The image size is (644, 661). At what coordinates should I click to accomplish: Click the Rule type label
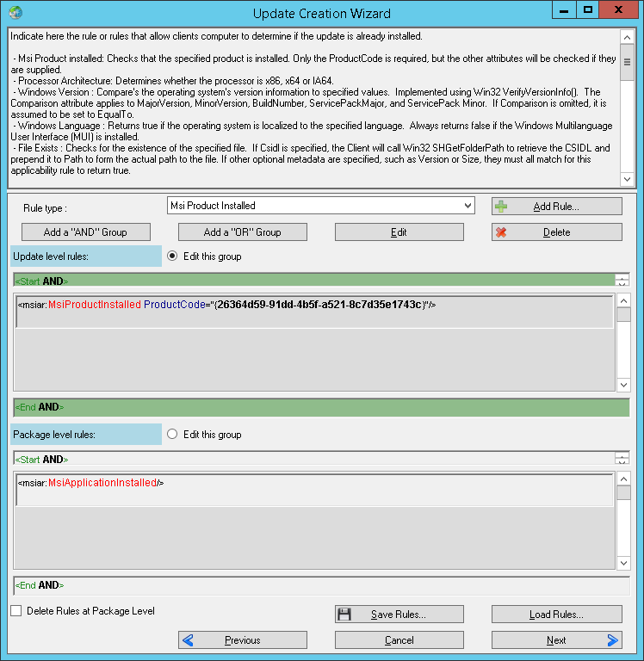[x=45, y=208]
